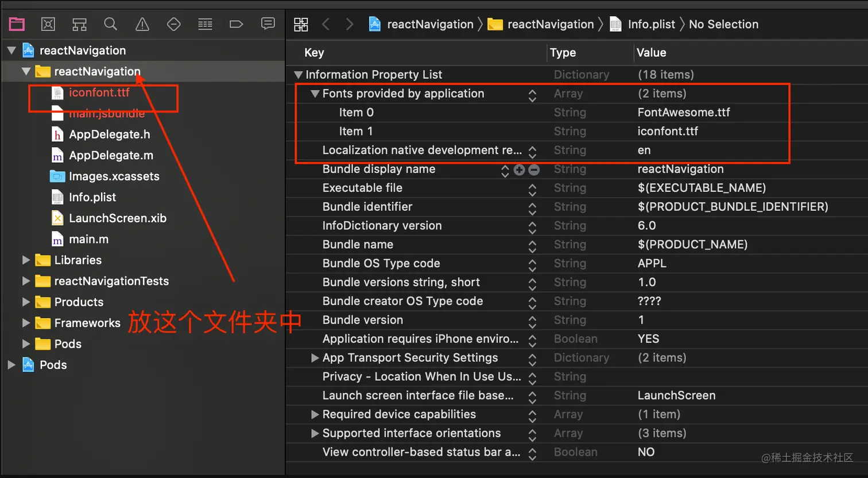Go forward with the right chevron
This screenshot has height=478, width=868.
(x=350, y=24)
